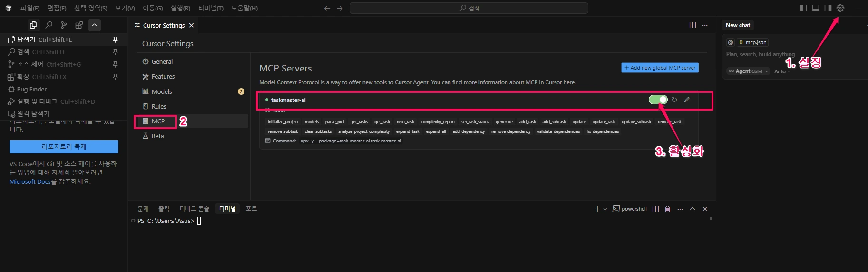
Task: Open the Agent mode dropdown in chat
Action: point(748,71)
